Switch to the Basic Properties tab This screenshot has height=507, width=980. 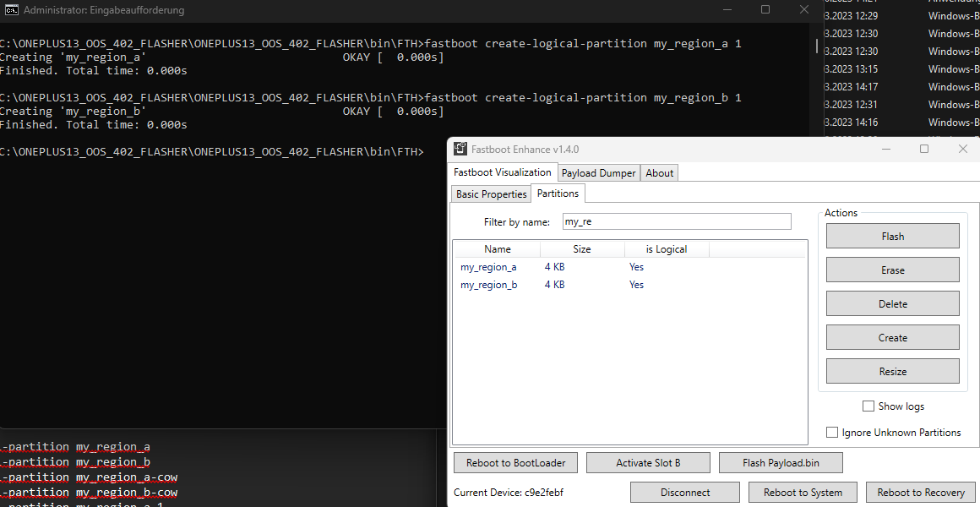coord(491,194)
